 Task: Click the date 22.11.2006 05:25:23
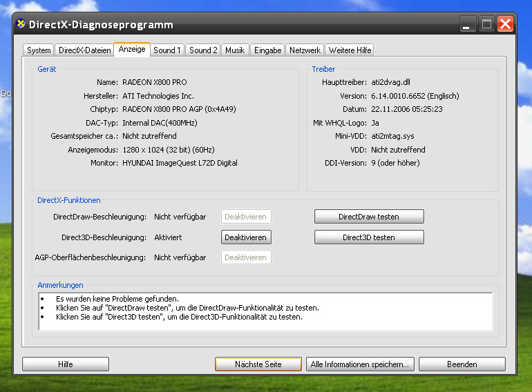407,109
